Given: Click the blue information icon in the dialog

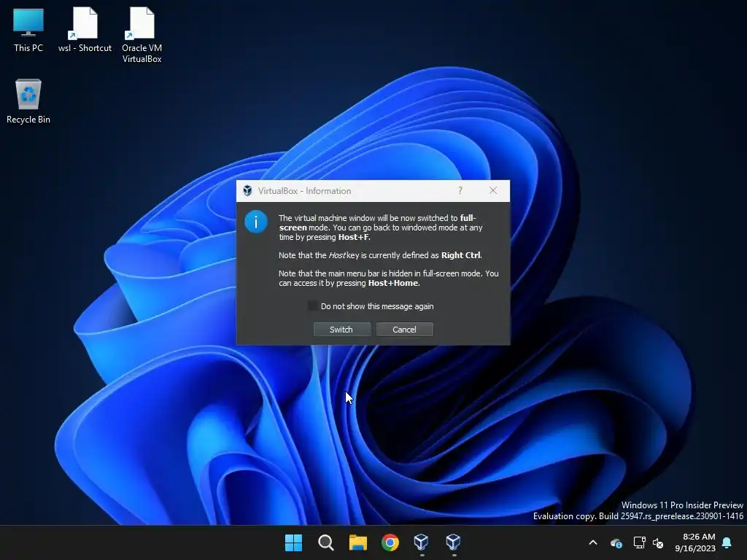Looking at the screenshot, I should 256,222.
